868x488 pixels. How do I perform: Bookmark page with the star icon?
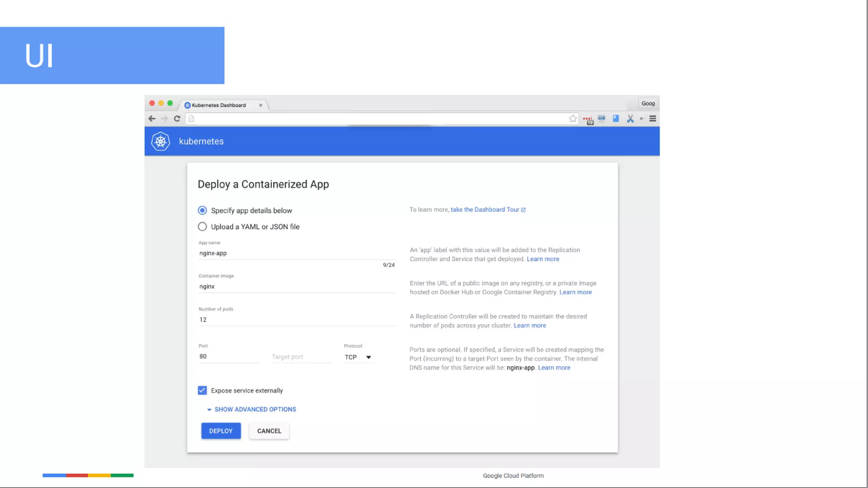coord(573,119)
